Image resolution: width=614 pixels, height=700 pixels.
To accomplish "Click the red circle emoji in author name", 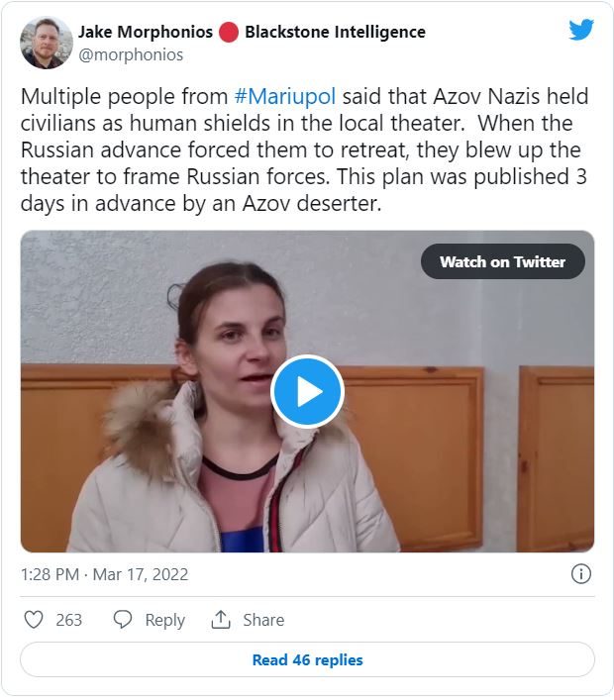I will (229, 32).
